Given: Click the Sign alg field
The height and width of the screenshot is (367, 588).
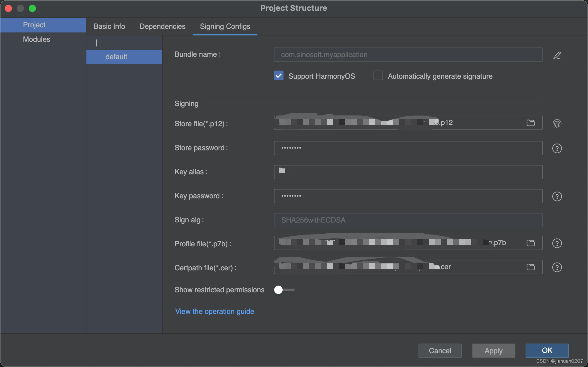Looking at the screenshot, I should point(408,220).
